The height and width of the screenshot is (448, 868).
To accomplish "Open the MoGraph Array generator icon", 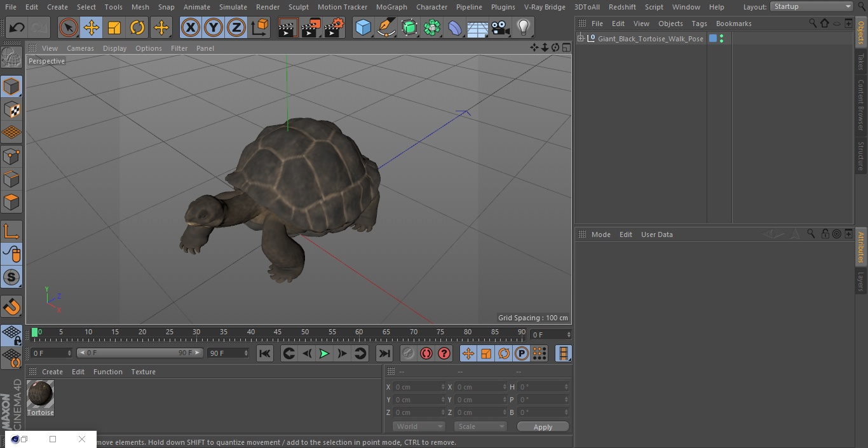I will (x=432, y=27).
